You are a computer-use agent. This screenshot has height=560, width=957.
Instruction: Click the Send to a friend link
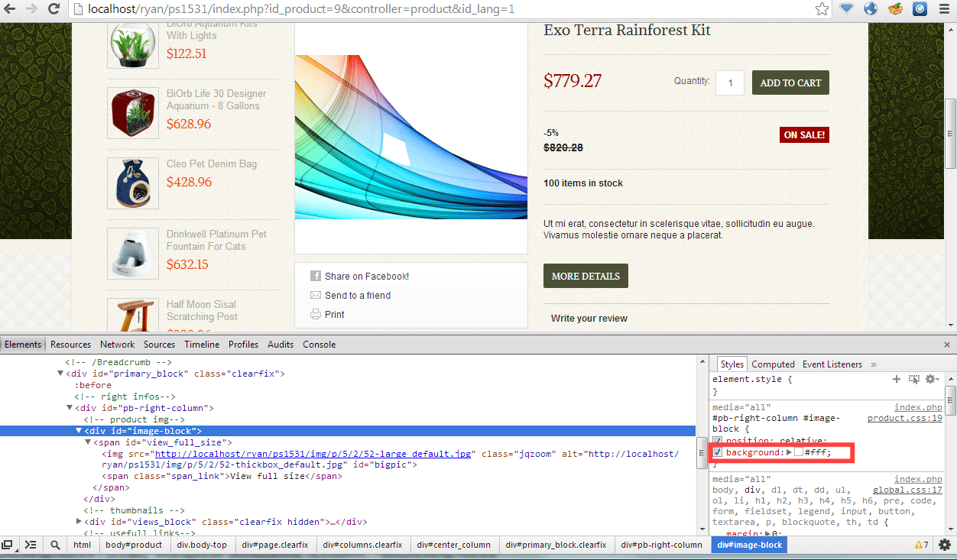[x=358, y=296]
